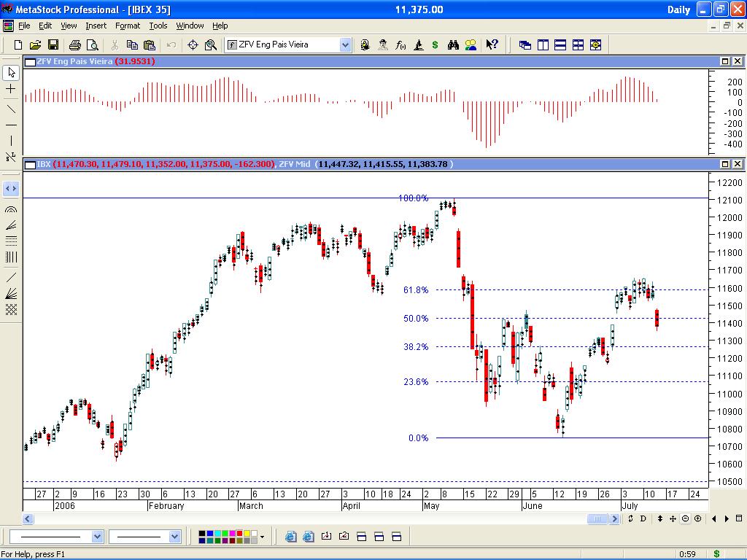Save the chart with the floppy icon

coord(53,44)
